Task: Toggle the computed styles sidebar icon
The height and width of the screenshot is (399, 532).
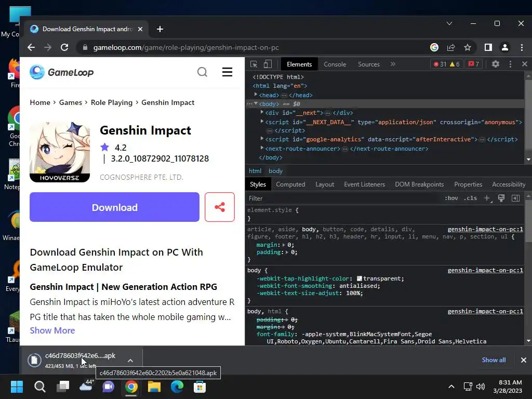Action: point(516,198)
